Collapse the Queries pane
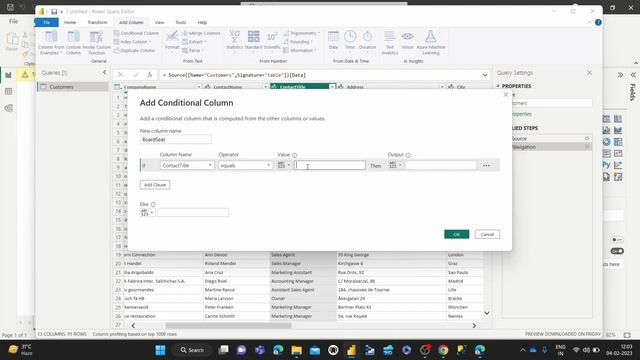This screenshot has width=640, height=360. (x=104, y=72)
